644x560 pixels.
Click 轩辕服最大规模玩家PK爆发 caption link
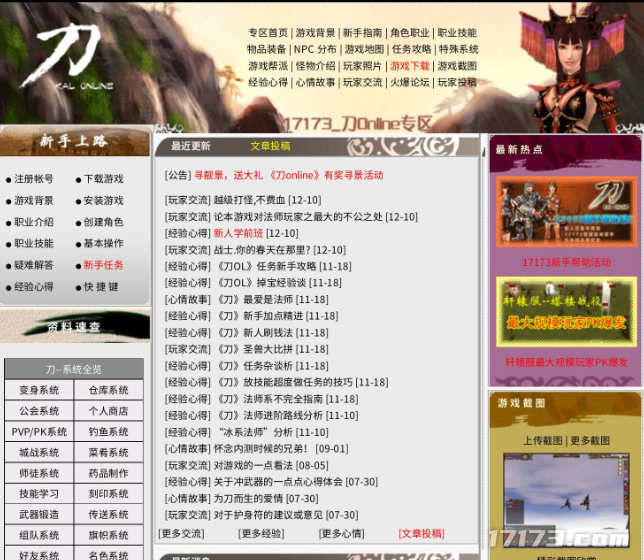click(x=566, y=362)
